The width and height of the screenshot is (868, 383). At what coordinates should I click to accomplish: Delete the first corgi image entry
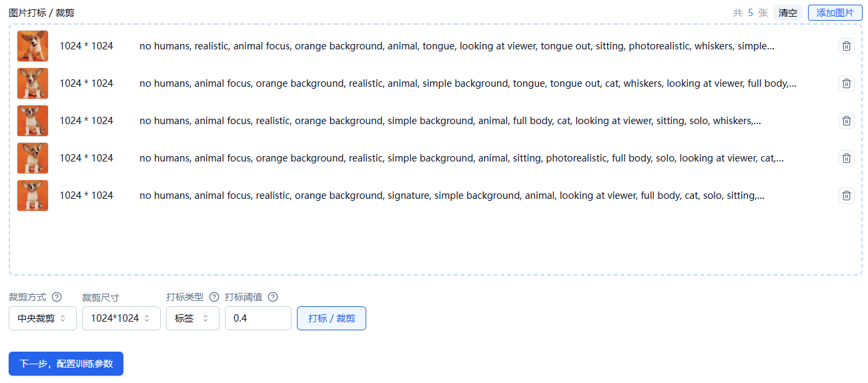click(x=846, y=46)
